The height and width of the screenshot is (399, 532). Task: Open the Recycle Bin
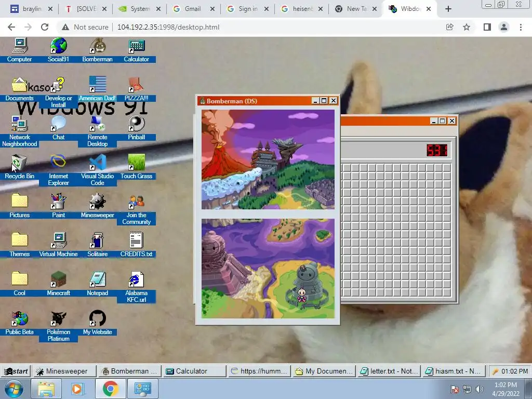[x=19, y=167]
